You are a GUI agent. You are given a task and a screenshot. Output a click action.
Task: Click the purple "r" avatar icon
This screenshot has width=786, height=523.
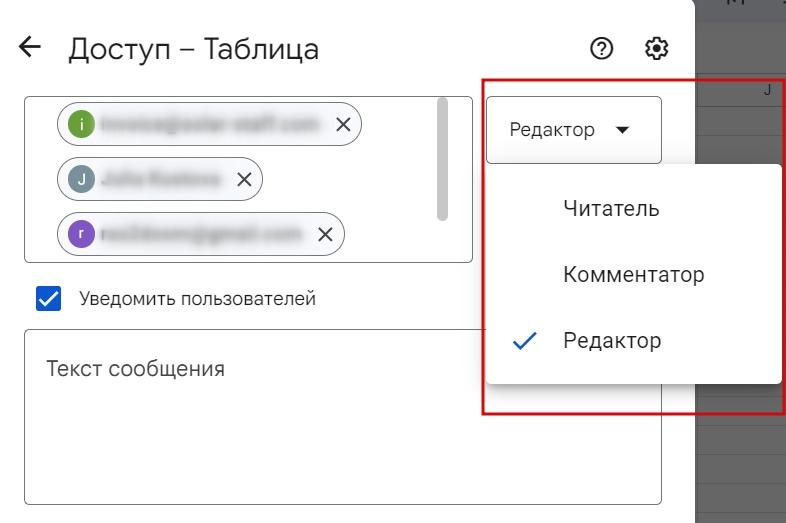pos(82,235)
